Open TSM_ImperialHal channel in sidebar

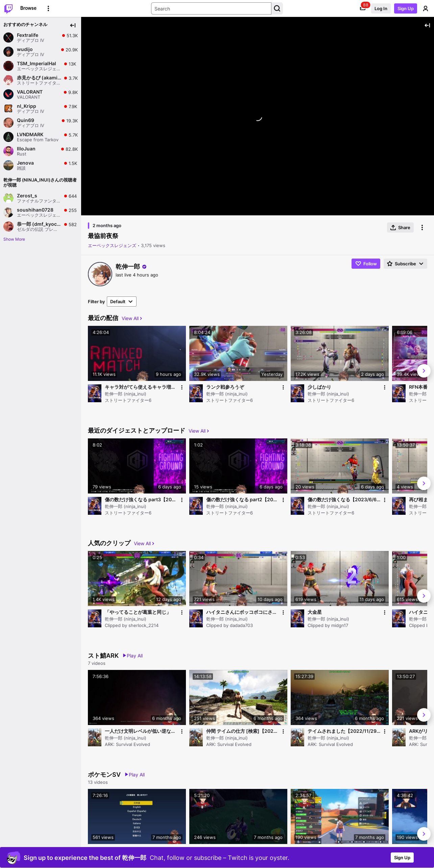(41, 66)
